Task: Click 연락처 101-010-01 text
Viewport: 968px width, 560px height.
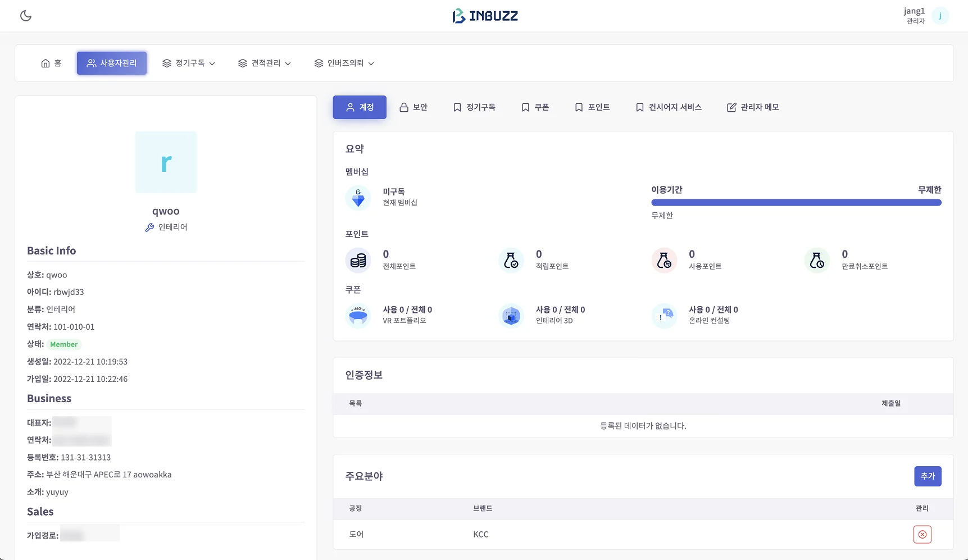Action: pyautogui.click(x=61, y=327)
